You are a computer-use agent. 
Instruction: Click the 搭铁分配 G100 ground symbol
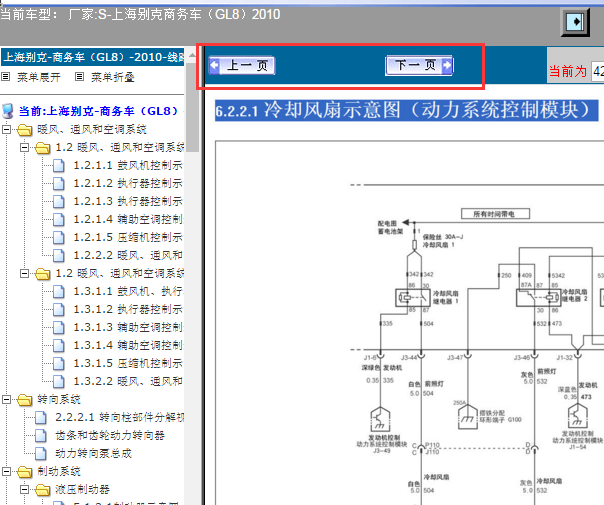[468, 417]
